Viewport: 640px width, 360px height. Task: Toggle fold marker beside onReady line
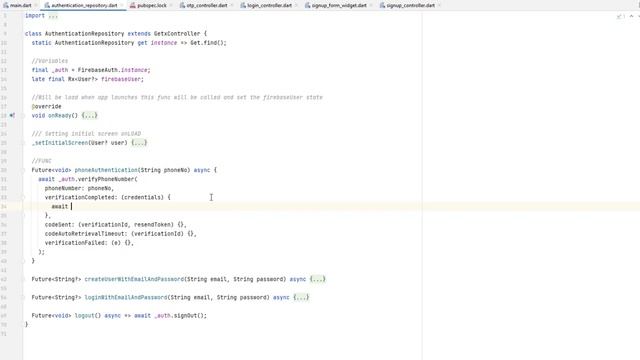click(23, 116)
